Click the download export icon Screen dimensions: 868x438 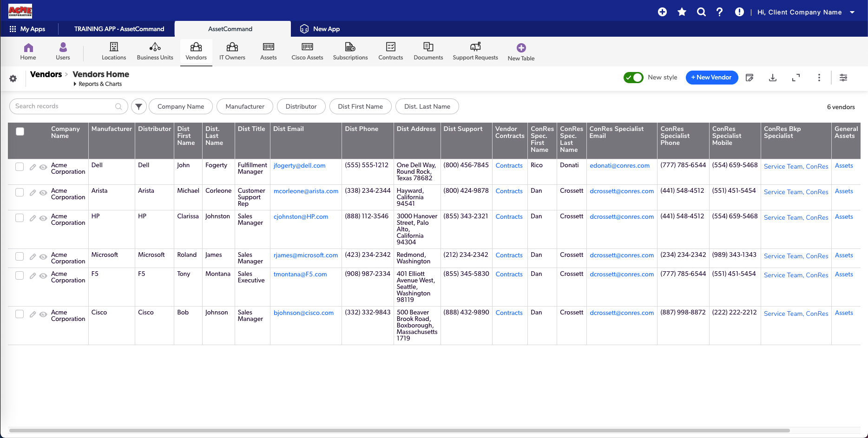[x=773, y=78]
